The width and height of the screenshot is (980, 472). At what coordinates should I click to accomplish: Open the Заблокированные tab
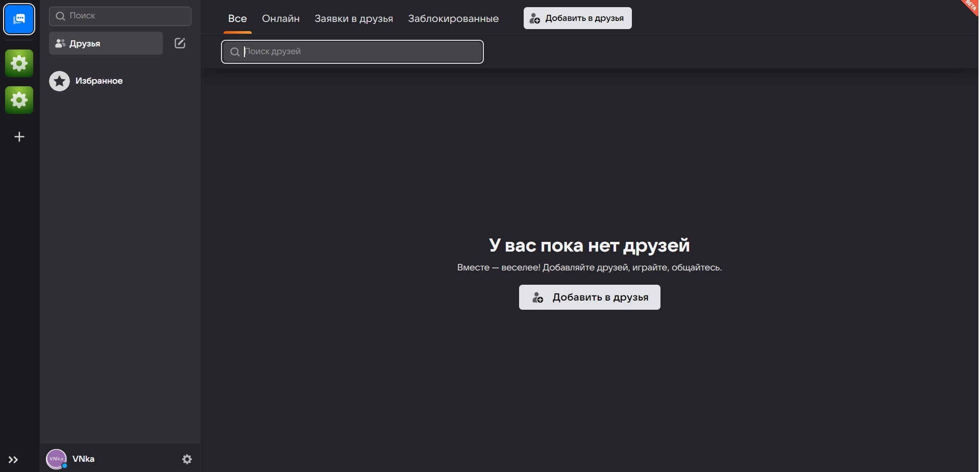(x=453, y=18)
